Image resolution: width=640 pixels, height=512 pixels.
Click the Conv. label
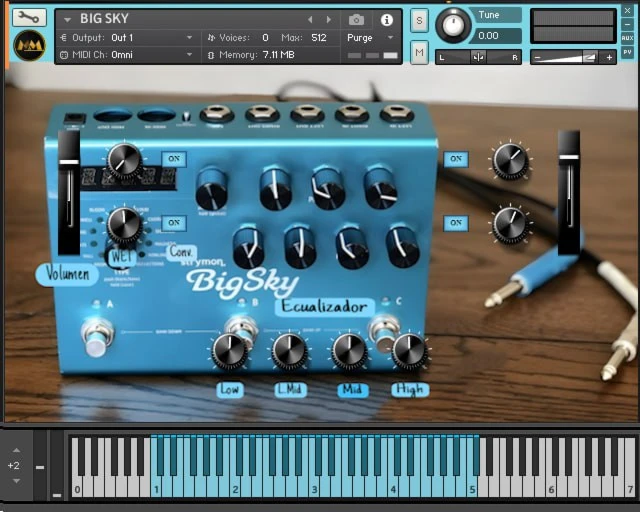pos(181,252)
